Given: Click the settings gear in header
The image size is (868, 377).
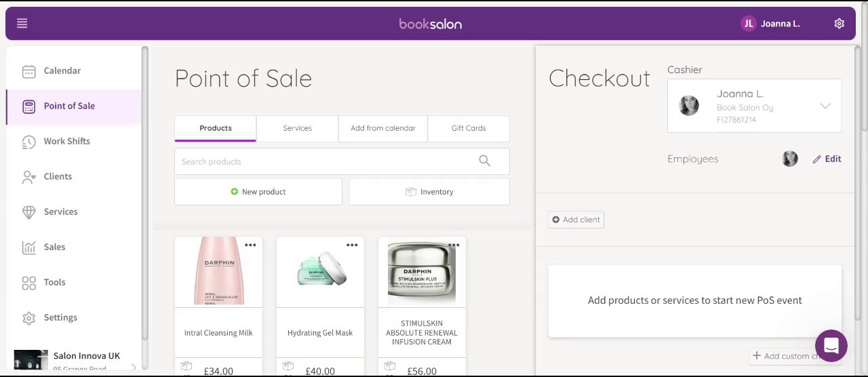Looking at the screenshot, I should [839, 24].
